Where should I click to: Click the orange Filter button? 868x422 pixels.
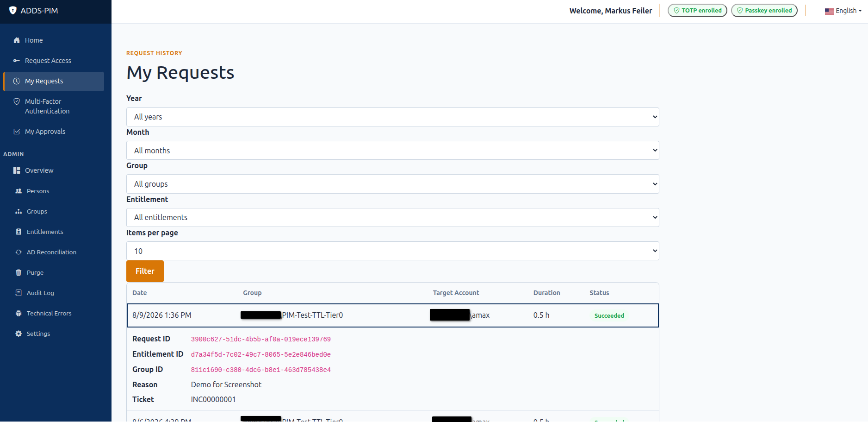(x=145, y=271)
